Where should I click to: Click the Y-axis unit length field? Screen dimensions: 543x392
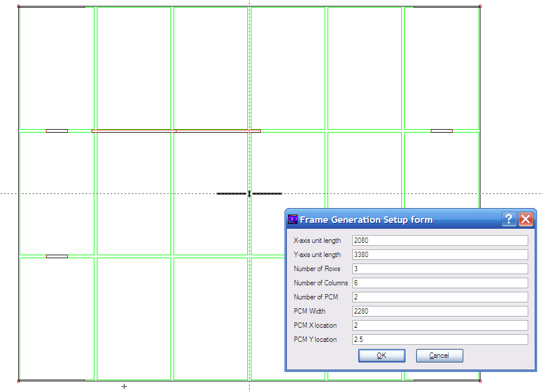point(439,255)
